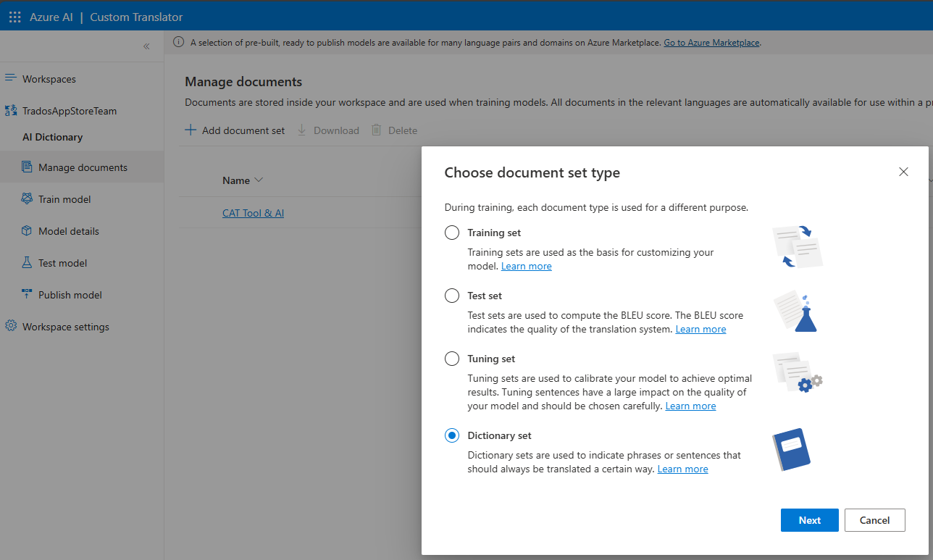Click the Train model sidebar icon

pyautogui.click(x=27, y=199)
